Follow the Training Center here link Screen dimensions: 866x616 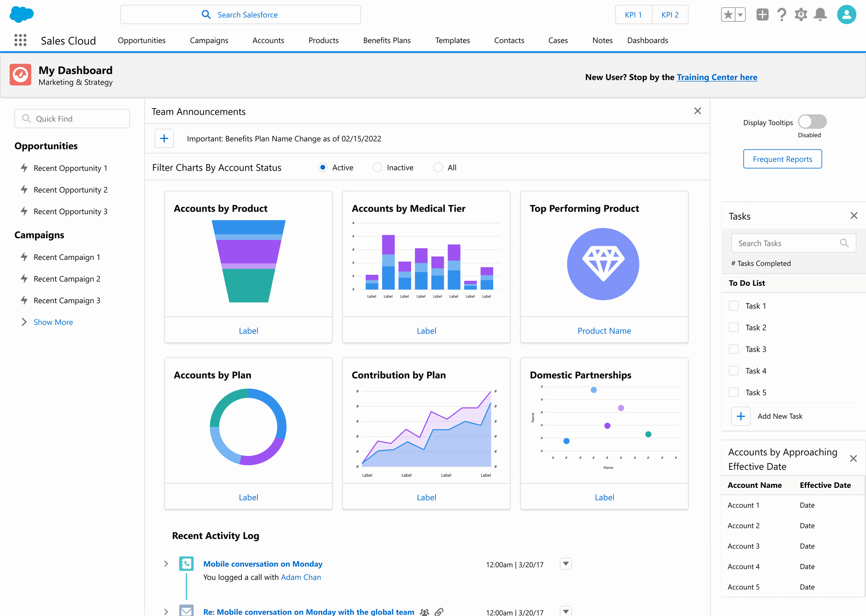coord(717,77)
